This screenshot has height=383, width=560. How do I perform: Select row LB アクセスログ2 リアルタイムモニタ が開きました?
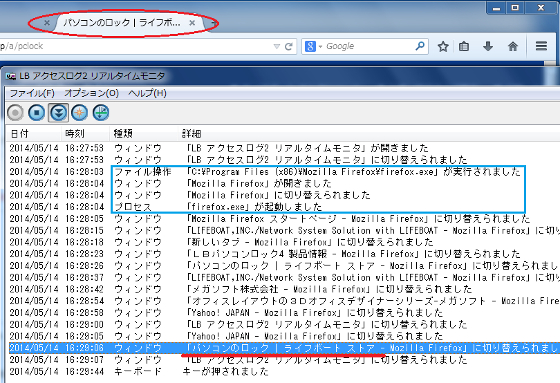(x=284, y=148)
